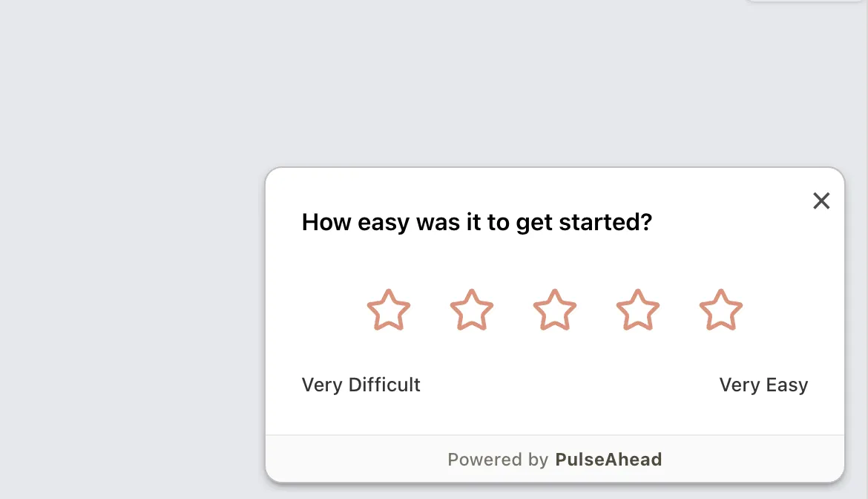Open the PulseAhead link in footer
The height and width of the screenshot is (499, 868).
point(608,460)
